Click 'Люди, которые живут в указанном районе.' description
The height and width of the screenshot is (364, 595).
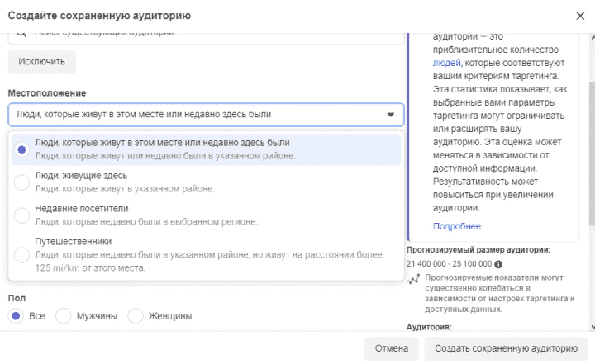point(125,189)
